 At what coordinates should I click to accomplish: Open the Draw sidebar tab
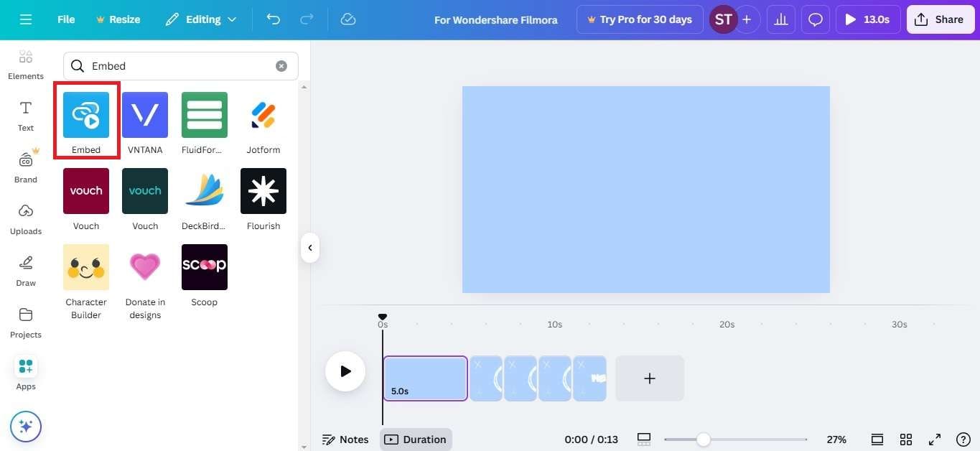coord(26,271)
